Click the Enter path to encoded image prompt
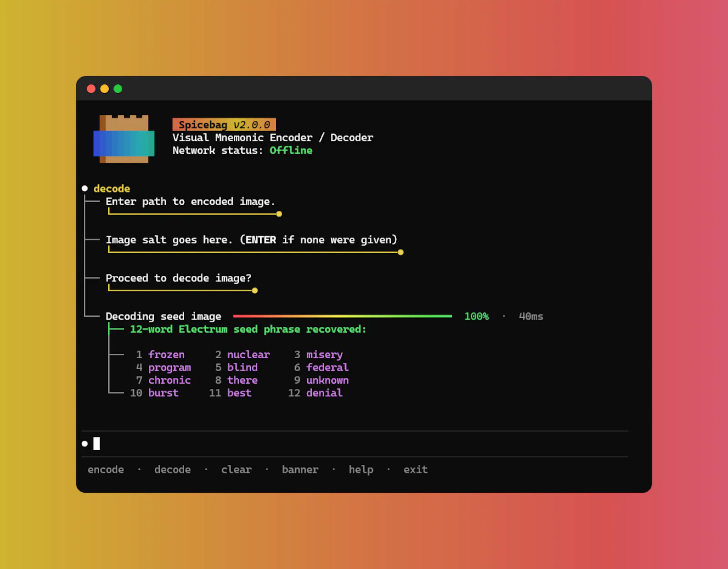 point(190,202)
